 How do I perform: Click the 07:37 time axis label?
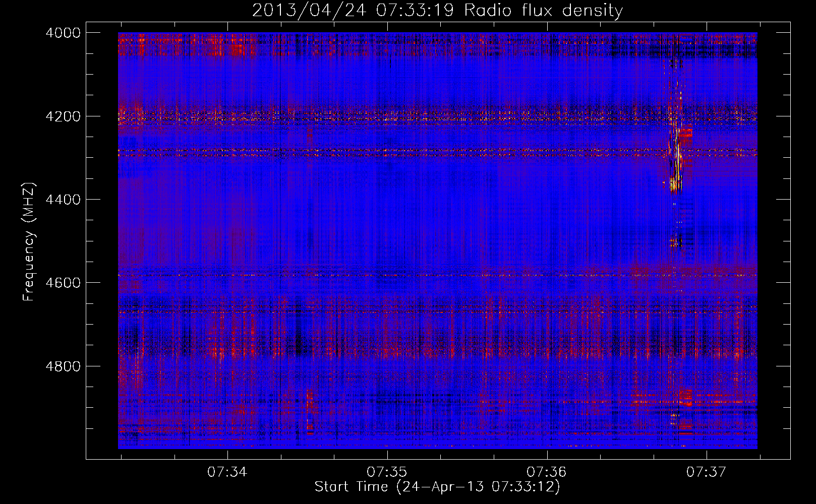click(707, 472)
